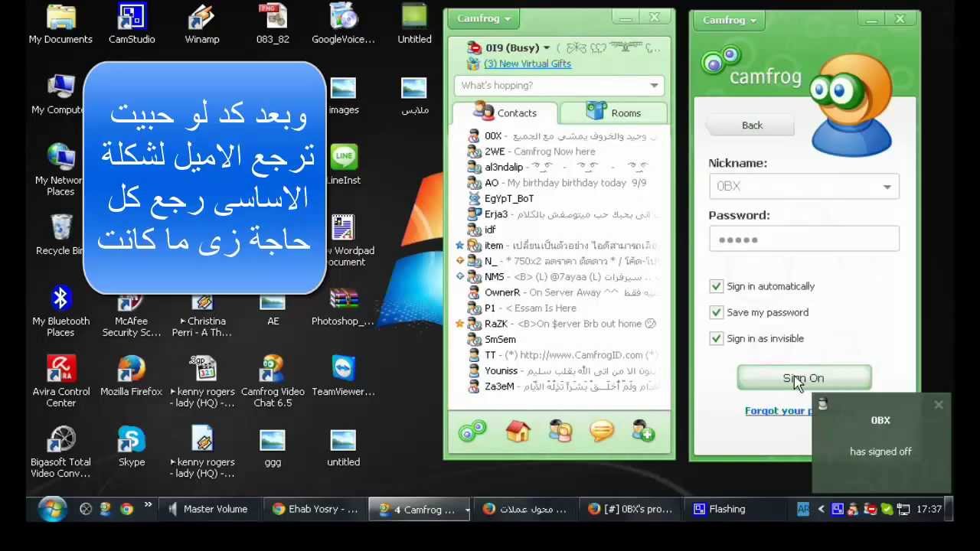The width and height of the screenshot is (980, 551).
Task: Toggle Sign in as invisible checkbox
Action: click(716, 338)
